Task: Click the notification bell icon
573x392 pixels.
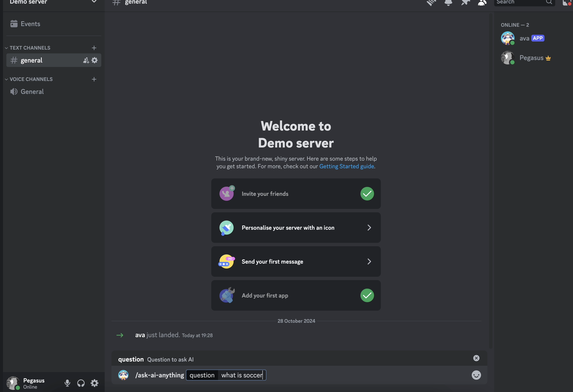Action: 448,3
